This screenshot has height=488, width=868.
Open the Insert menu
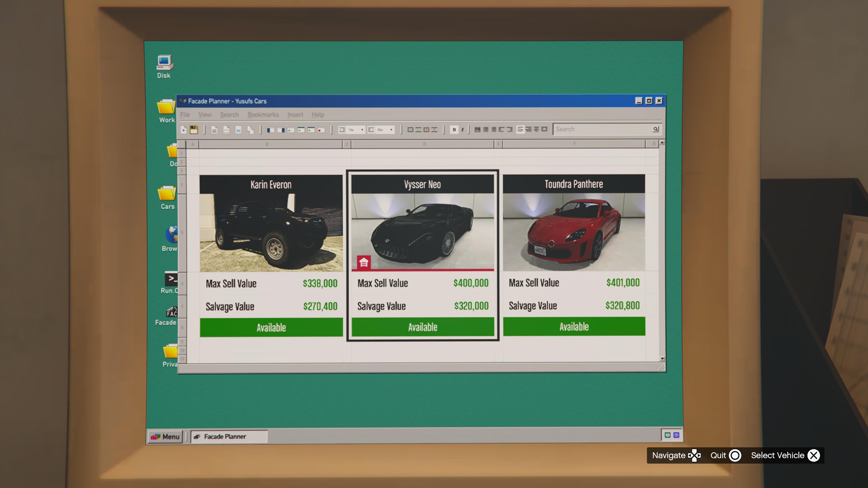[x=295, y=115]
